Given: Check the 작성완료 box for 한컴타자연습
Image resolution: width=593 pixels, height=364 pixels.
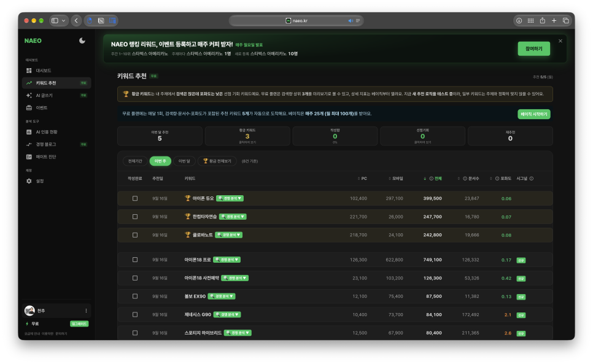Looking at the screenshot, I should pos(135,217).
